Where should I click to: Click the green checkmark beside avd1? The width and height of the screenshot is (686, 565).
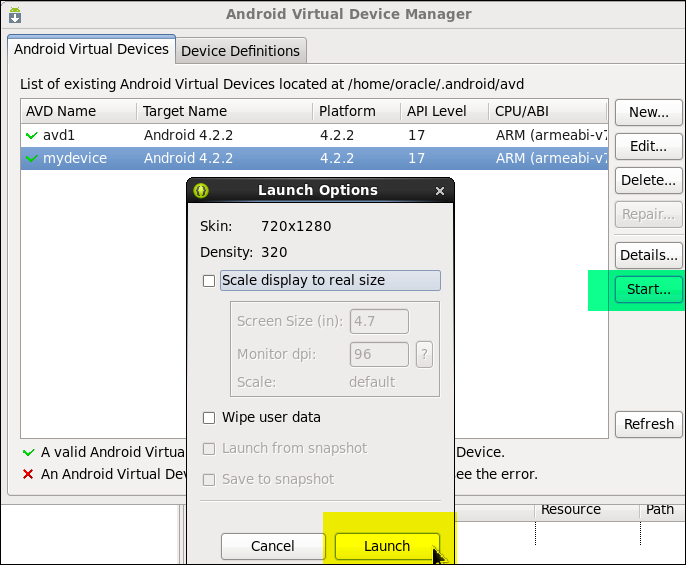[x=32, y=135]
